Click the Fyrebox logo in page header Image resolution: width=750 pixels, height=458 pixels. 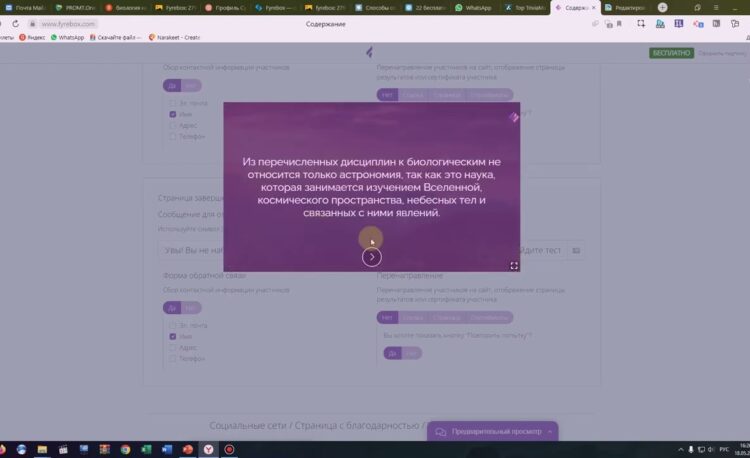[x=370, y=52]
